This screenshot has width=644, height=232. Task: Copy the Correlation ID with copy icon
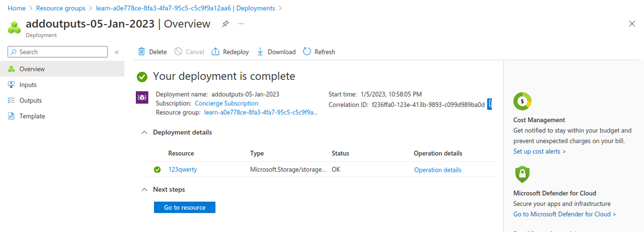point(490,104)
